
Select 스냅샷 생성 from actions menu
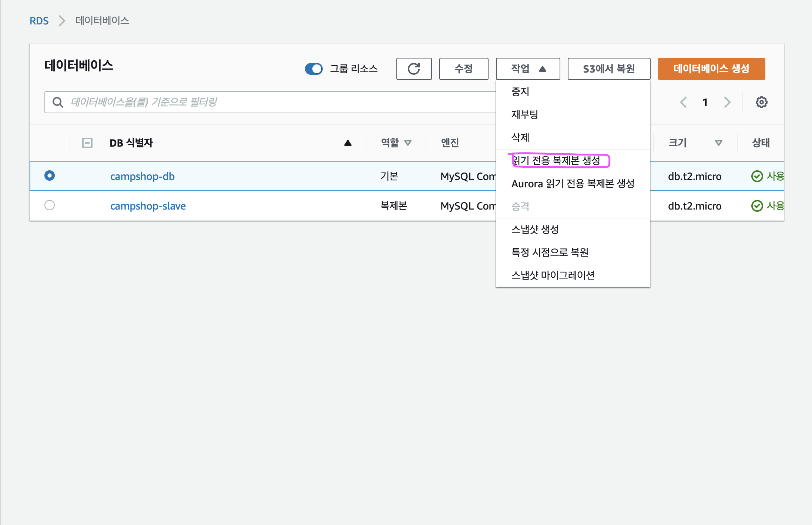pyautogui.click(x=535, y=230)
